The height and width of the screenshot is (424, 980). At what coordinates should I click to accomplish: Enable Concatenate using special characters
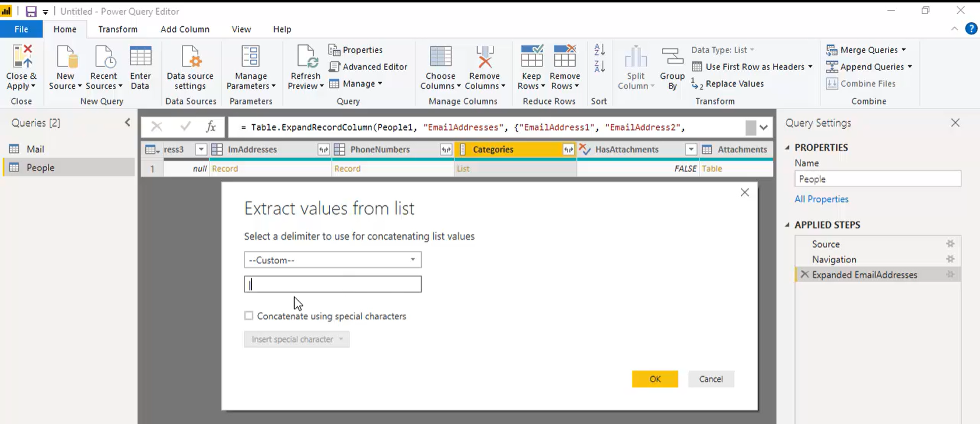coord(249,316)
